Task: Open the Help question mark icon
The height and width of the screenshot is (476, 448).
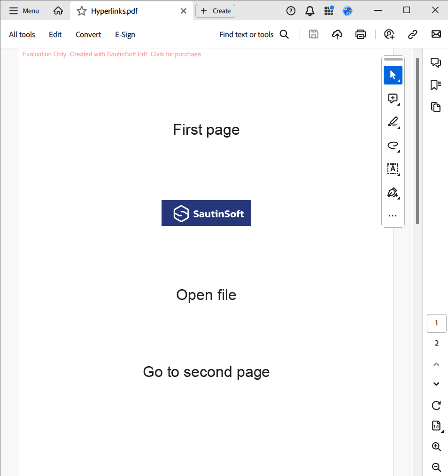Action: [x=291, y=11]
